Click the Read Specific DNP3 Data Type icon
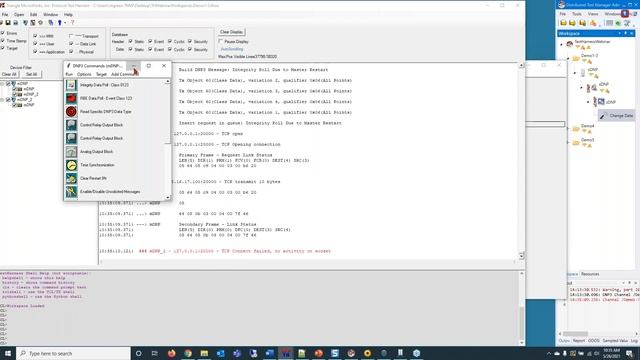Viewport: 640px width, 360px height. (x=71, y=111)
